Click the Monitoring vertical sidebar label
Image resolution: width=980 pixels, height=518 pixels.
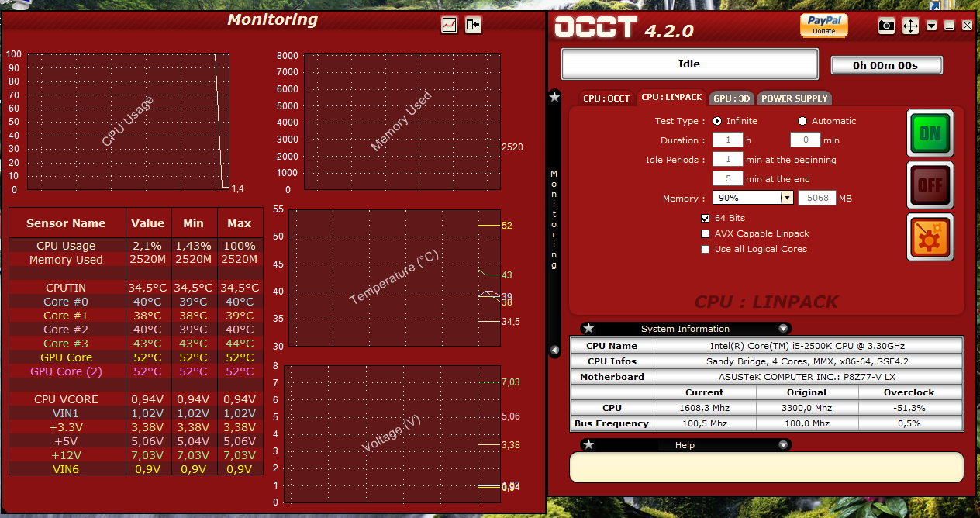(554, 219)
